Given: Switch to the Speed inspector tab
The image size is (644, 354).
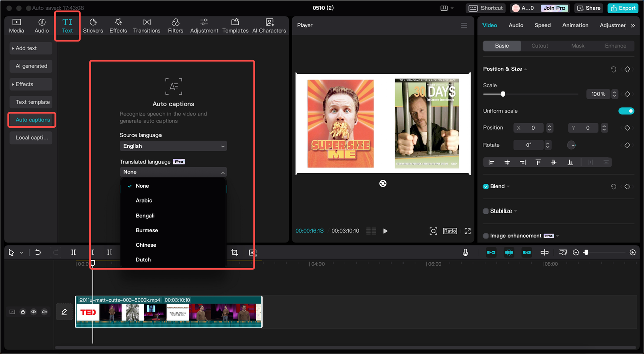Looking at the screenshot, I should pos(543,25).
